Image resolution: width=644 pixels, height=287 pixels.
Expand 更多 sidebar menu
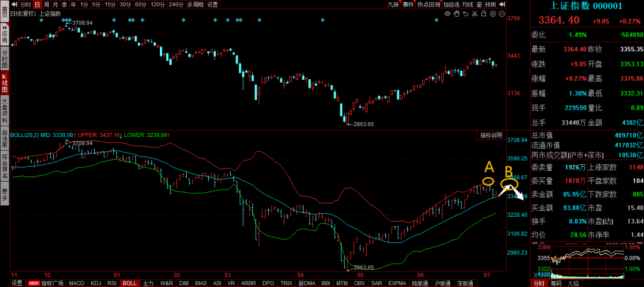point(5,194)
